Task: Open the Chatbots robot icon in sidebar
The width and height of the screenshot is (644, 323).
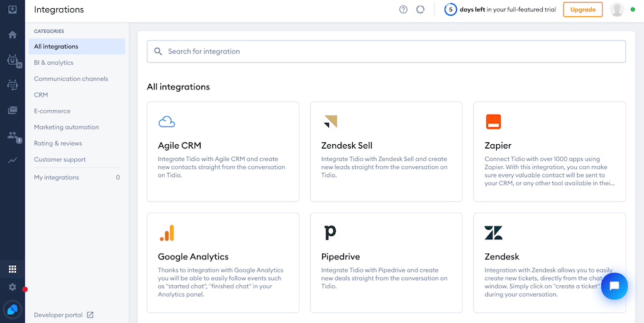Action: click(13, 85)
